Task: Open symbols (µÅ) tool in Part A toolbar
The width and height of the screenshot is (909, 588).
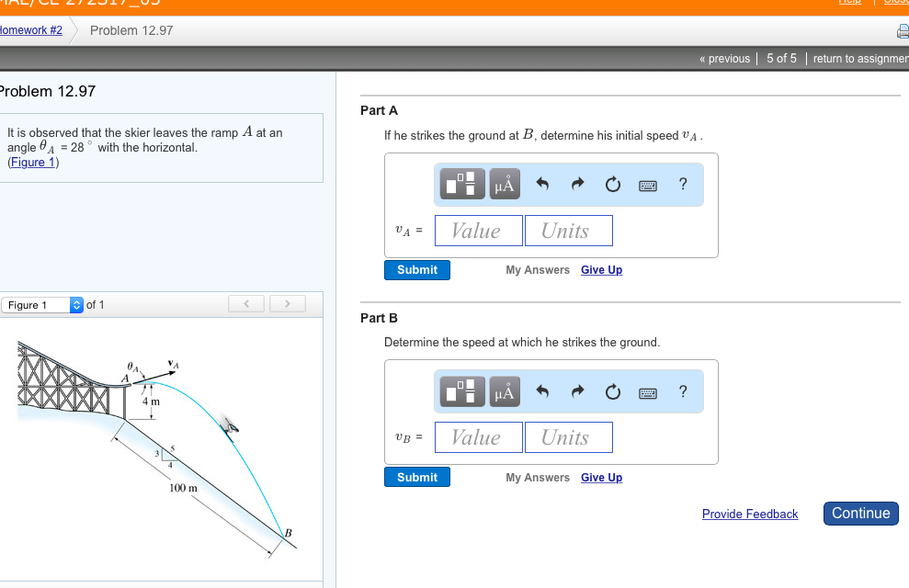Action: (x=505, y=184)
